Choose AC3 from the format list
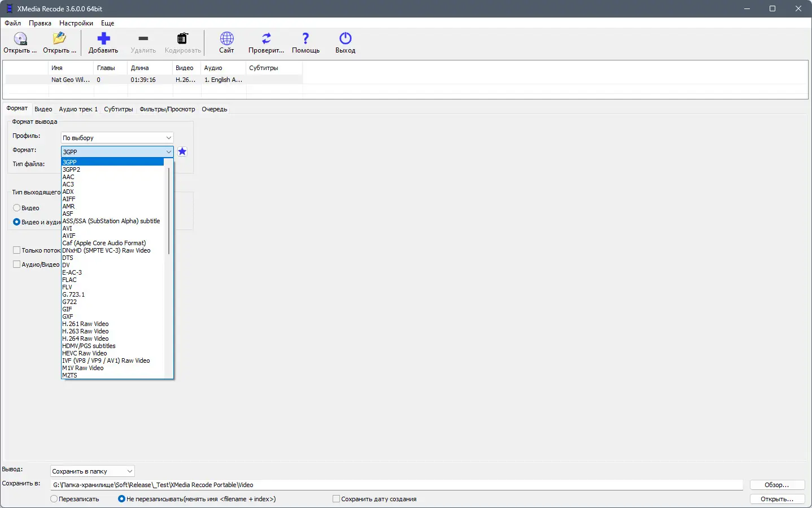This screenshot has height=508, width=812. (x=112, y=184)
